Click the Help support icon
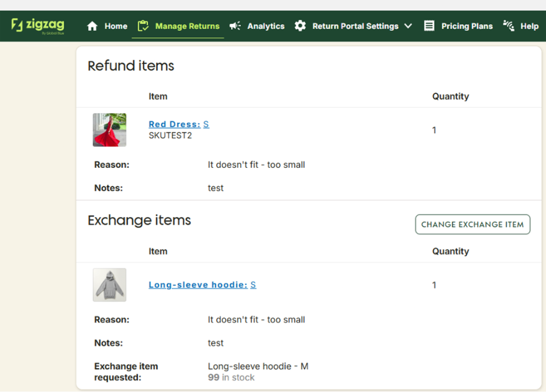Image resolution: width=546 pixels, height=392 pixels. [x=509, y=25]
